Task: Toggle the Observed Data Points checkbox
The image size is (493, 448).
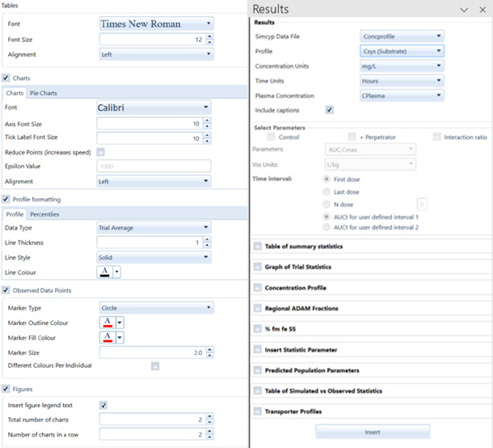Action: tap(6, 290)
